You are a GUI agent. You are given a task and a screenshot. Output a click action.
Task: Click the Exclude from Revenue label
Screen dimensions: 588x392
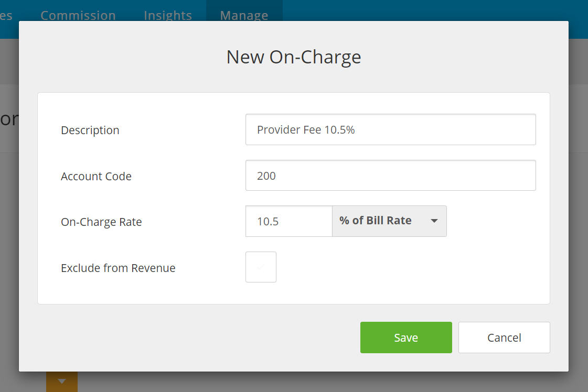click(x=118, y=268)
